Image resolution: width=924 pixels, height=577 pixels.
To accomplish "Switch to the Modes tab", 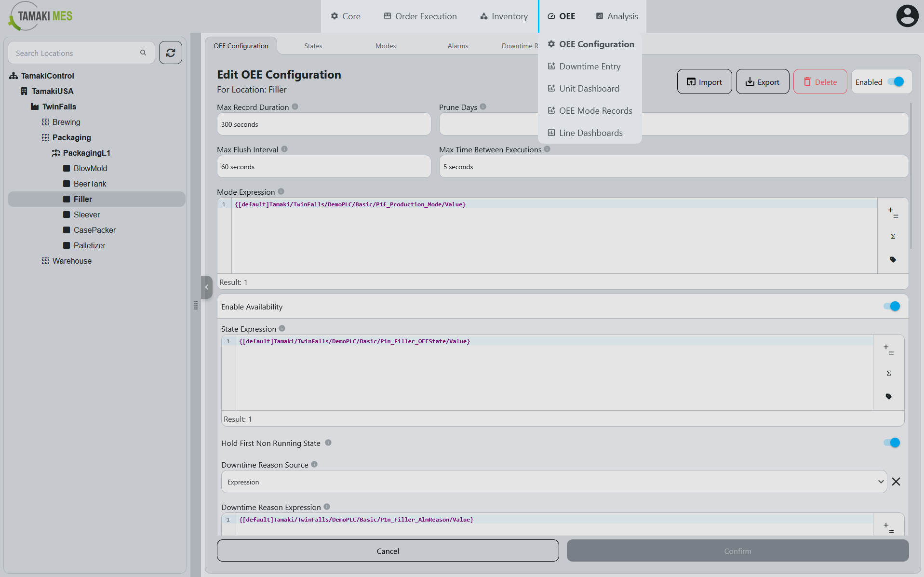I will [x=386, y=46].
